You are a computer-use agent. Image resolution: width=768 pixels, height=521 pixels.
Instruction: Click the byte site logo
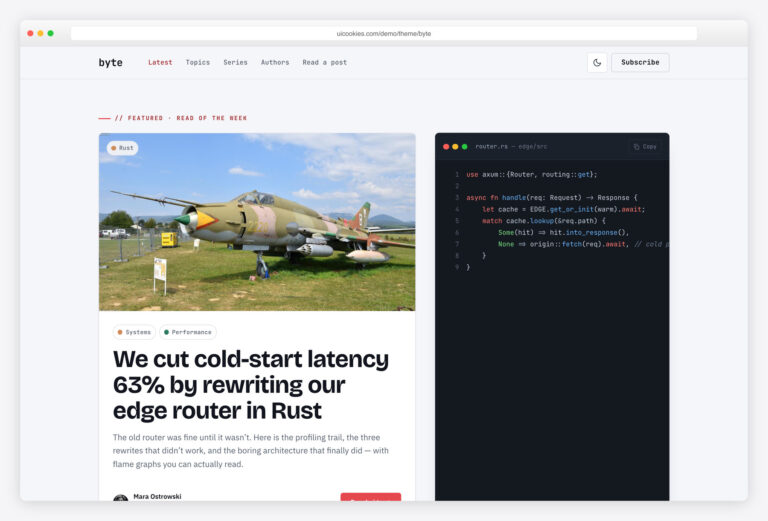[111, 63]
